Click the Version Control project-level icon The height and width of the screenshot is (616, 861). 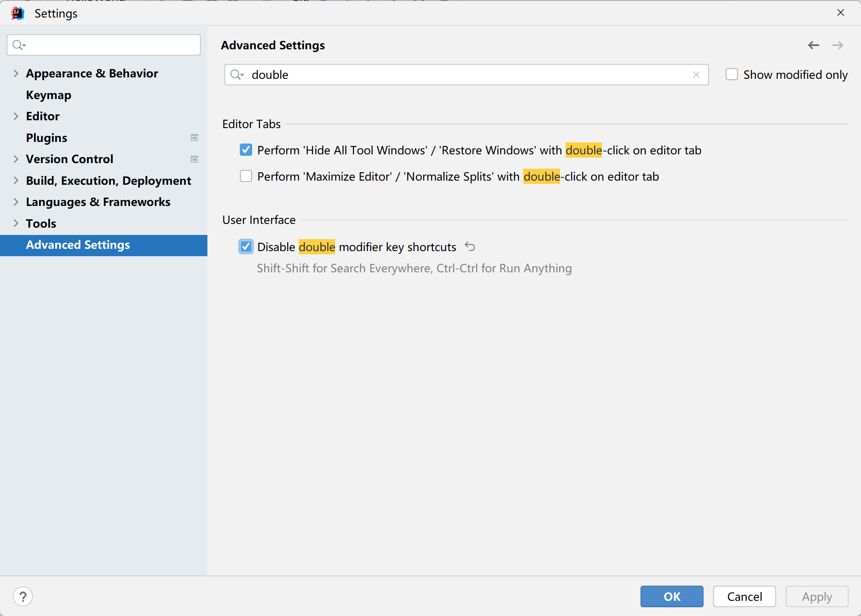tap(195, 159)
